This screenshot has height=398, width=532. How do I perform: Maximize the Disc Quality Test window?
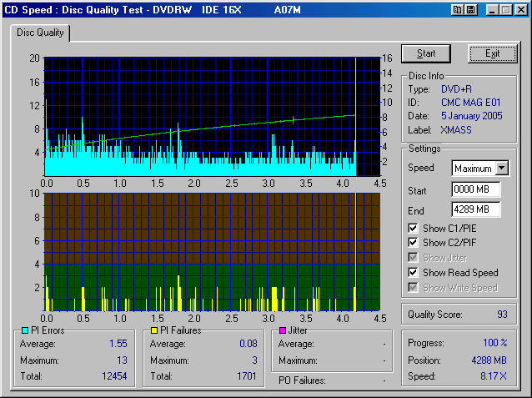[506, 10]
